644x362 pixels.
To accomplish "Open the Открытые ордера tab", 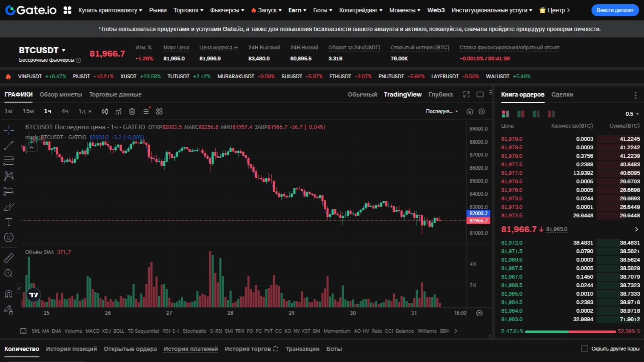I will coord(130,349).
